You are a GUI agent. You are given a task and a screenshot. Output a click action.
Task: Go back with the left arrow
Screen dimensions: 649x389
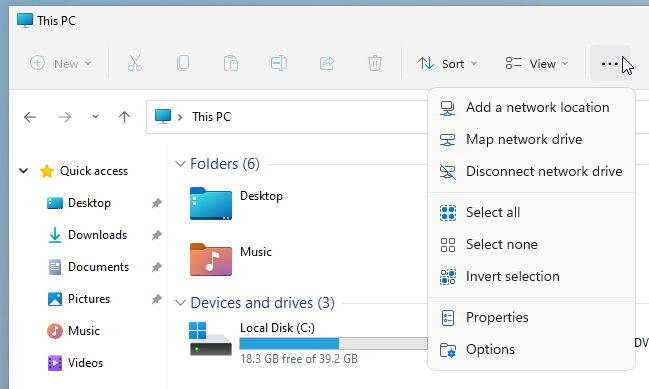click(30, 117)
